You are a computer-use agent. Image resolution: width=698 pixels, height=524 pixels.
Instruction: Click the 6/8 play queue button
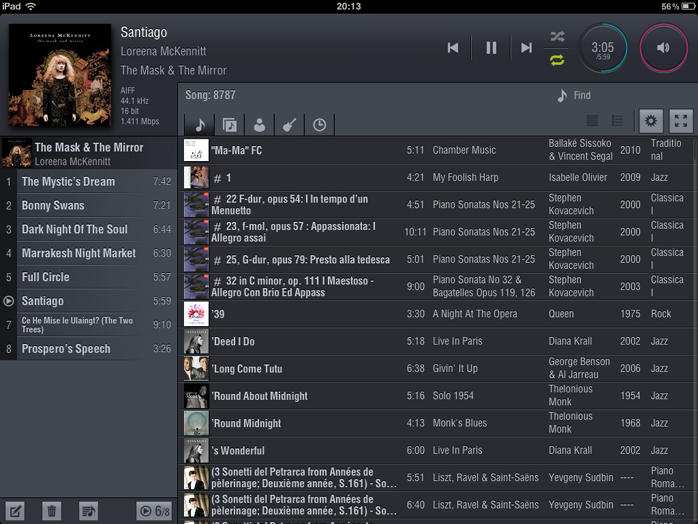(154, 511)
